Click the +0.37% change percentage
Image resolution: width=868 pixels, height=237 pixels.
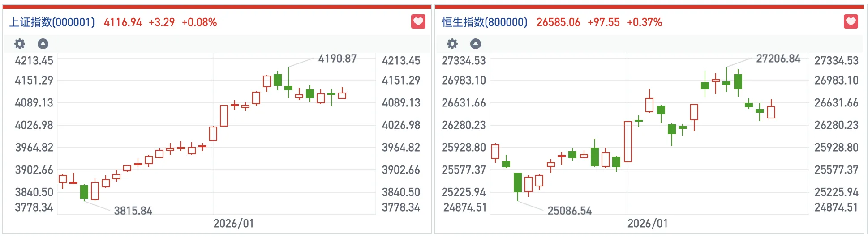point(645,22)
